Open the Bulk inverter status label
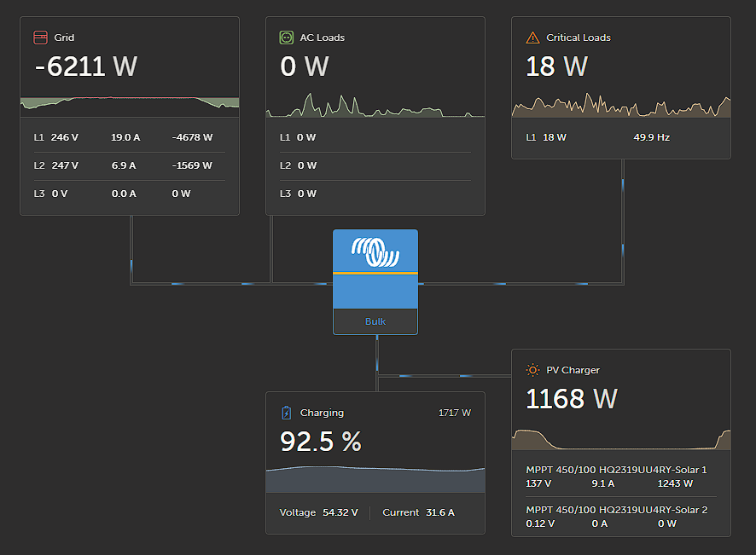Viewport: 756px width, 555px height. [375, 321]
